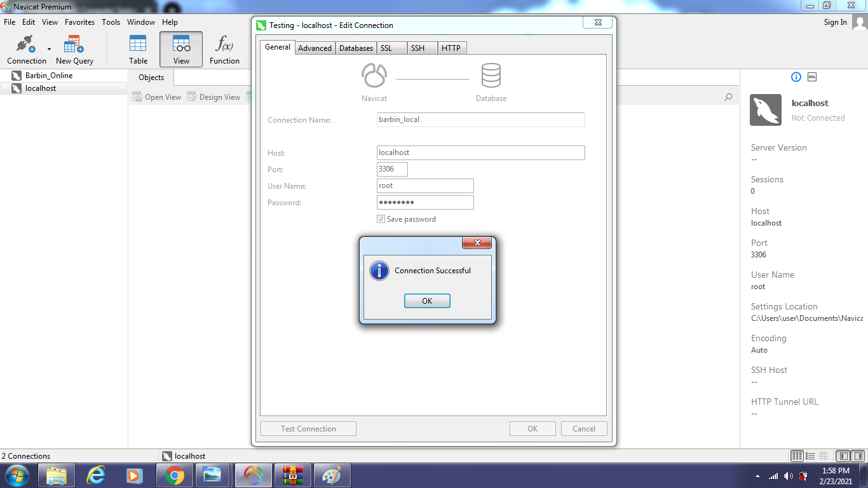Expand hidden system tray icons arrow
The image size is (868, 488).
tap(757, 476)
